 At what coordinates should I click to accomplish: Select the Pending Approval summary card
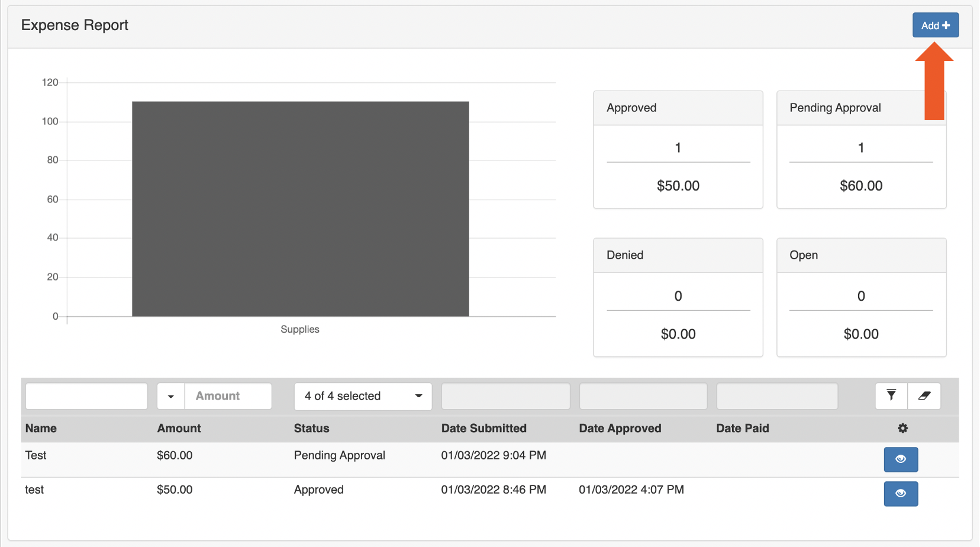[x=861, y=150]
